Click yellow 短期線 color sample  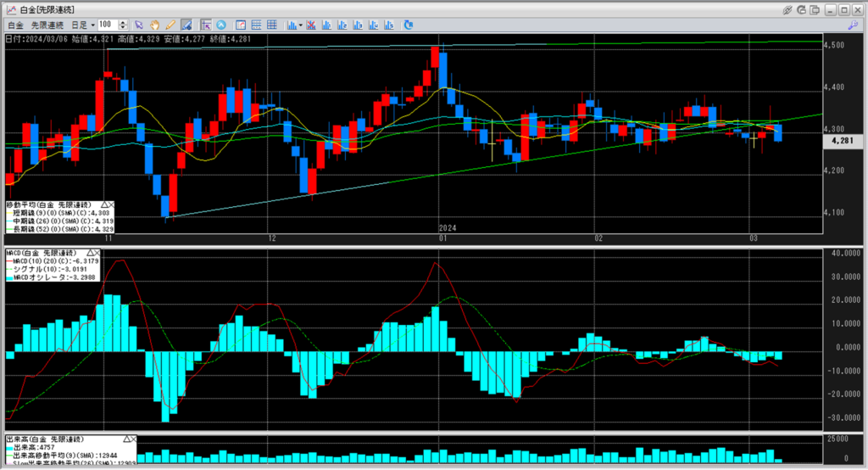tap(9, 213)
